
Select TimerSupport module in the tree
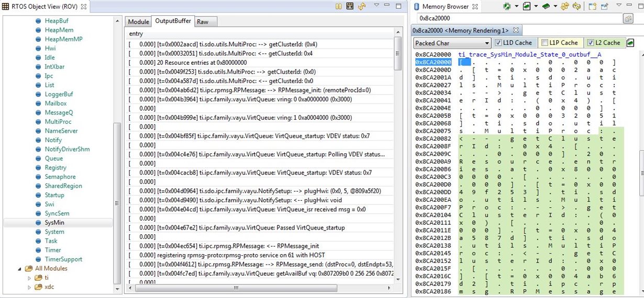point(63,259)
